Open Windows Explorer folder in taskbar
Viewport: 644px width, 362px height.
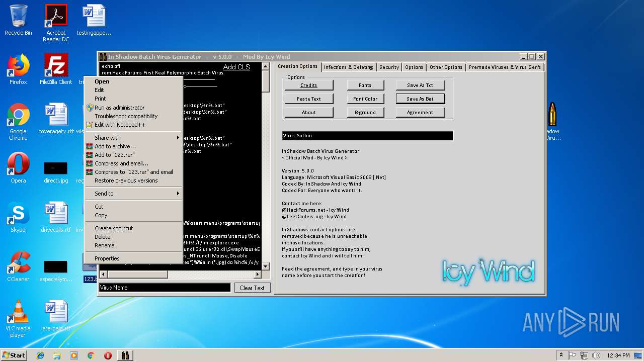pos(57,355)
